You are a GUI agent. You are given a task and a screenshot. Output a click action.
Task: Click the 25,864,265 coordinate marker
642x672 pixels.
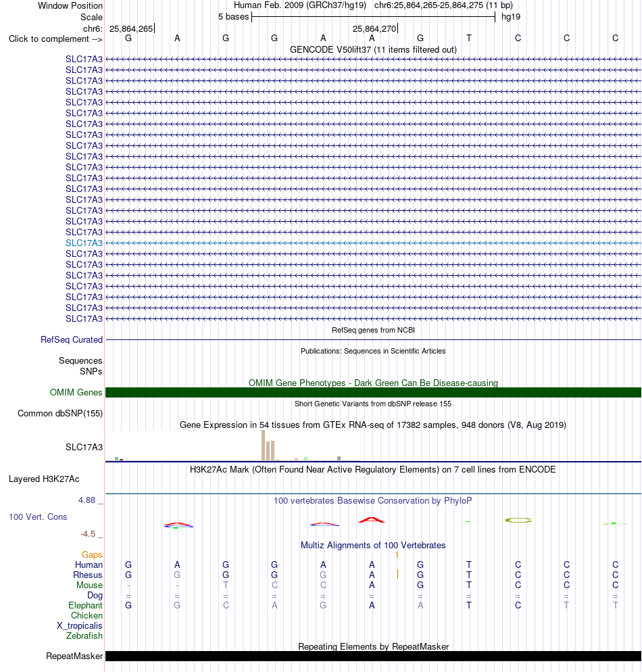[x=131, y=28]
